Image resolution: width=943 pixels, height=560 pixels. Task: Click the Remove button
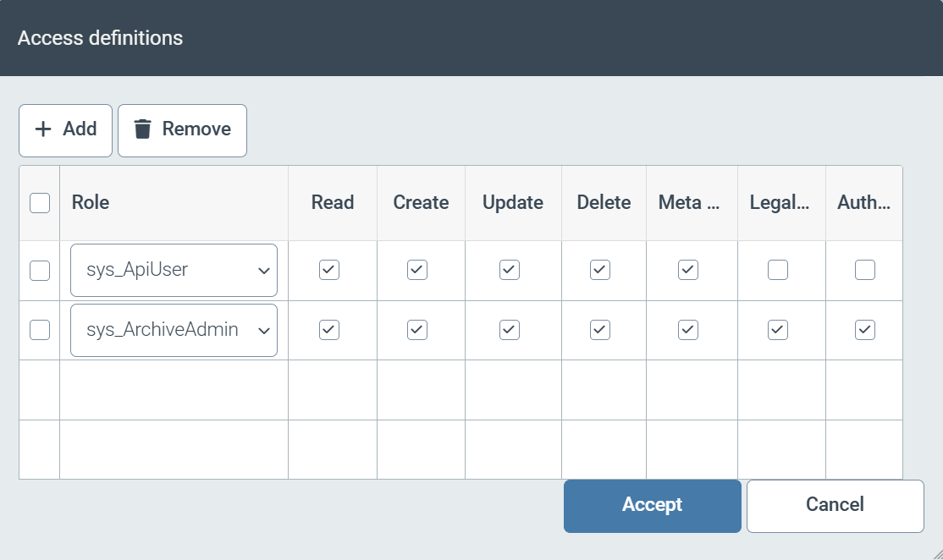pos(182,129)
